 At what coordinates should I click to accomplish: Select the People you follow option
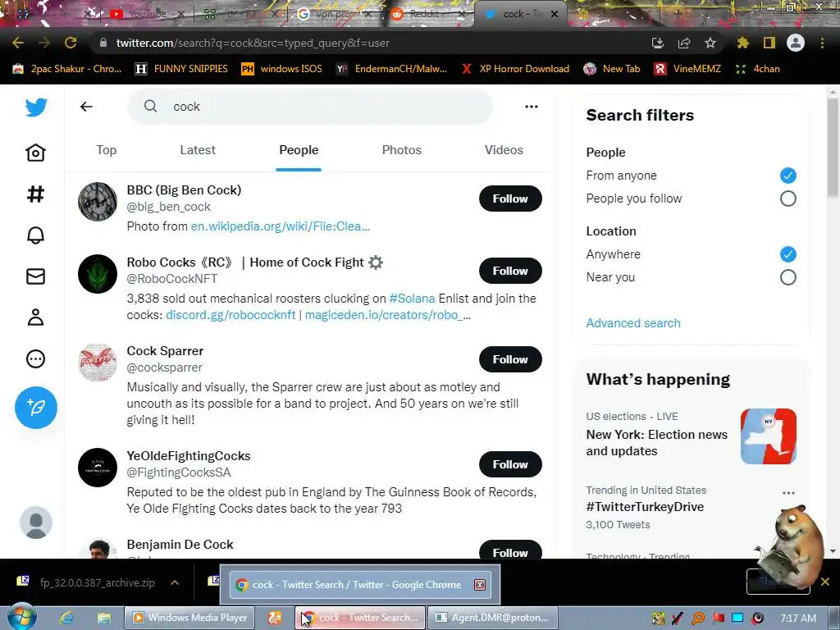(x=788, y=199)
